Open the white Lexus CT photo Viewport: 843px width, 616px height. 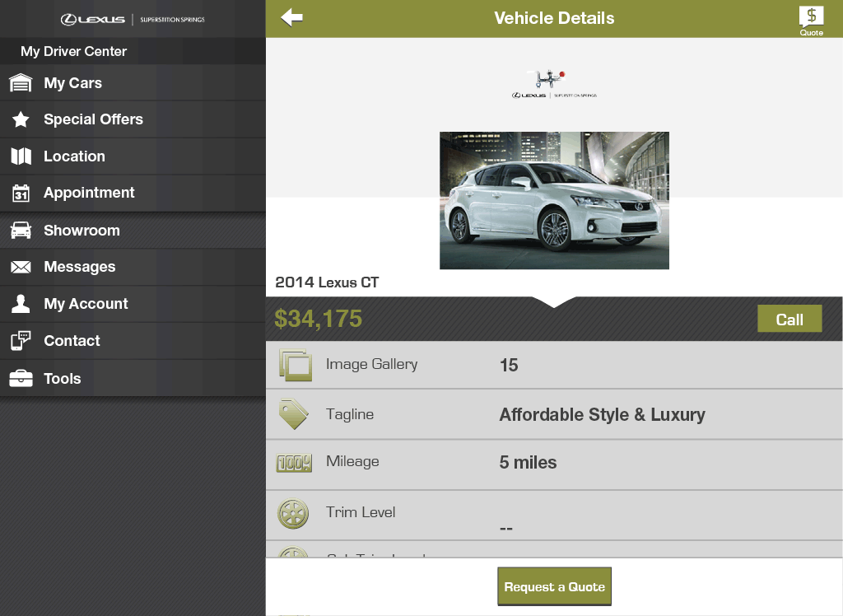pyautogui.click(x=554, y=201)
